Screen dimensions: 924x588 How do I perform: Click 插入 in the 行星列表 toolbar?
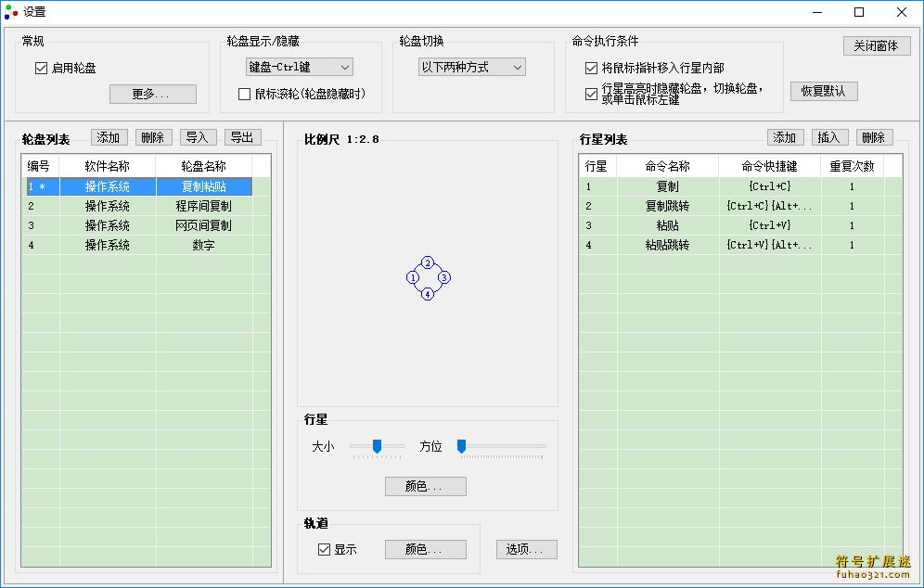tap(828, 136)
